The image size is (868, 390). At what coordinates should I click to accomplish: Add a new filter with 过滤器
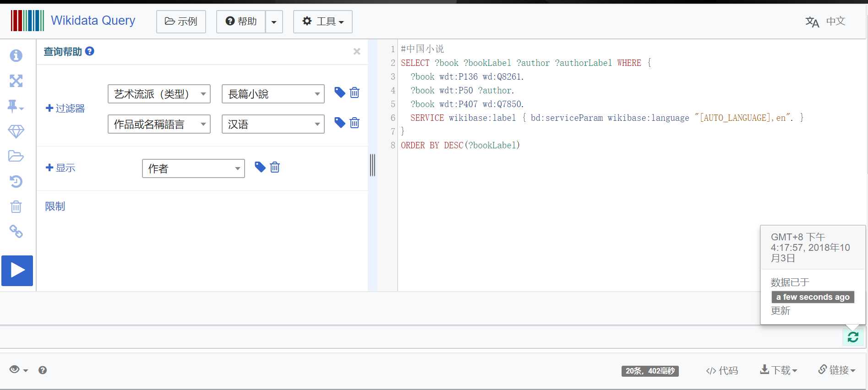[x=65, y=108]
